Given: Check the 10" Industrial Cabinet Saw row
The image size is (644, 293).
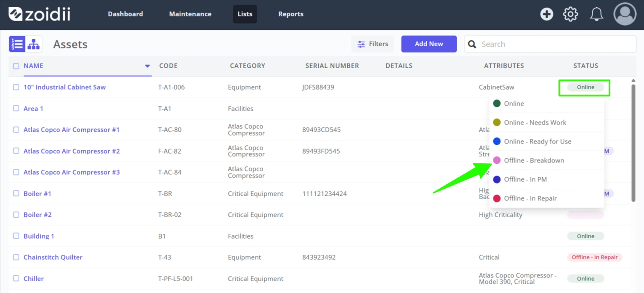Looking at the screenshot, I should (x=16, y=87).
